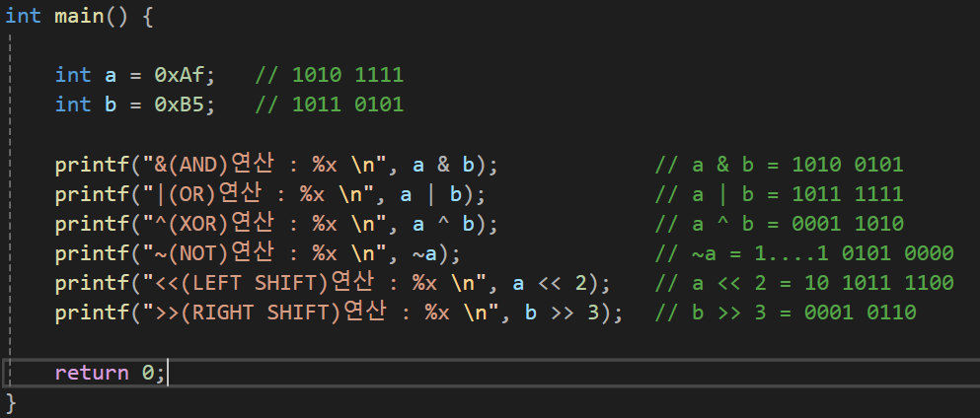This screenshot has width=980, height=418.
Task: Click the string "~(NOT)연산 : %x \n"
Action: pos(265,253)
